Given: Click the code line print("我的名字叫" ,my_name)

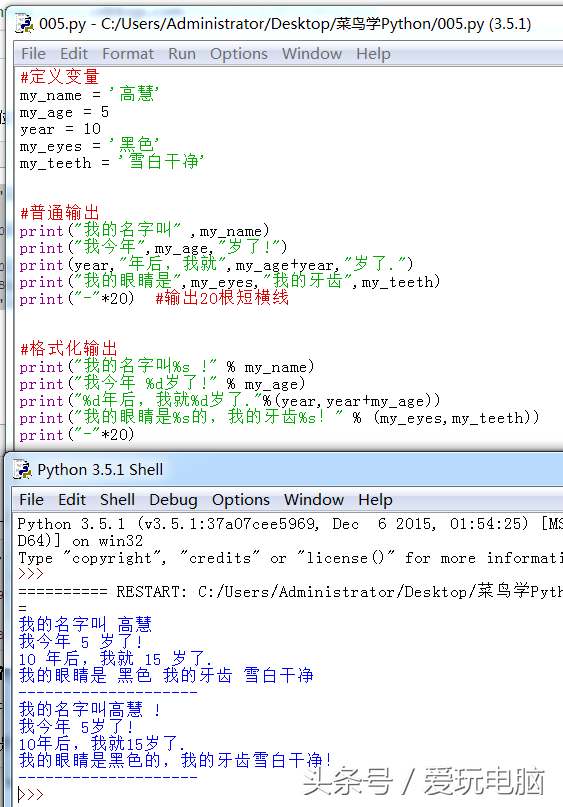Looking at the screenshot, I should pyautogui.click(x=145, y=230).
